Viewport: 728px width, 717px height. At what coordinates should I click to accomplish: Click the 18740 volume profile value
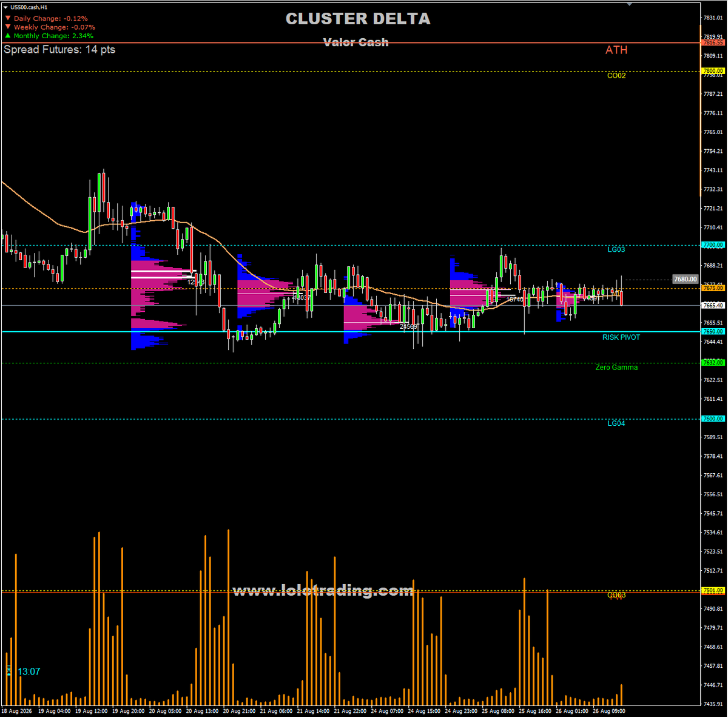click(x=514, y=299)
